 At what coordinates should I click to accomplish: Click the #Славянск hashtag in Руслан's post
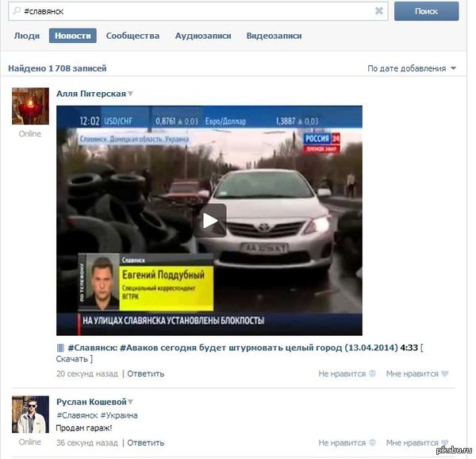(77, 415)
